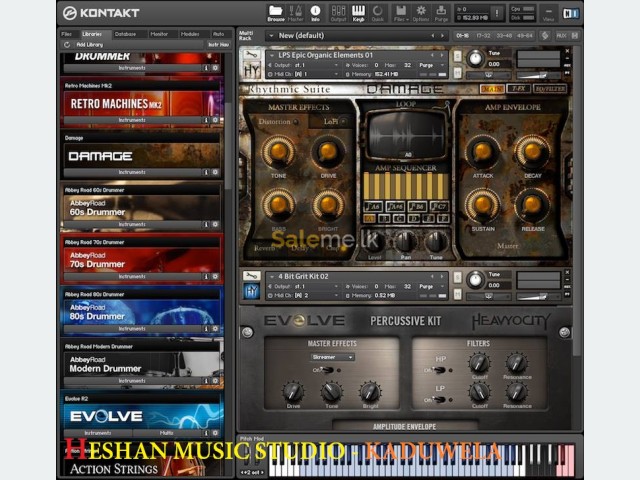Click info icon on Abbey Road 60s Drummer
The height and width of the screenshot is (480, 640).
(x=206, y=224)
